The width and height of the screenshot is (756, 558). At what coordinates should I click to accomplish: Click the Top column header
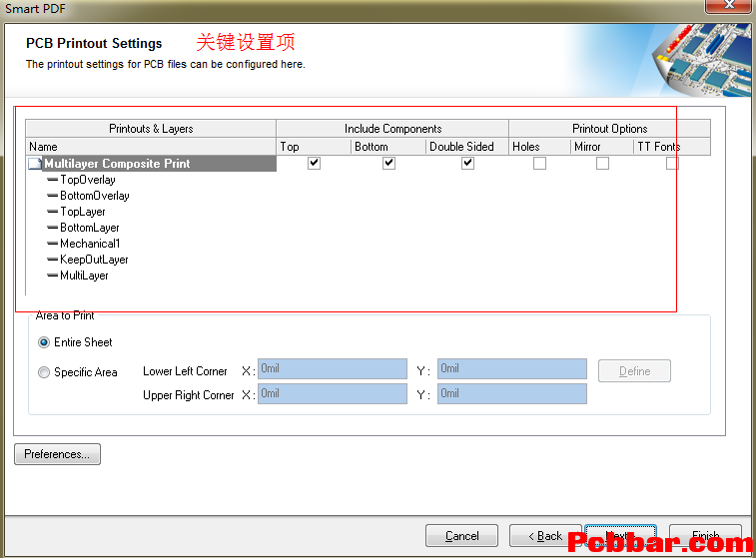[x=314, y=147]
